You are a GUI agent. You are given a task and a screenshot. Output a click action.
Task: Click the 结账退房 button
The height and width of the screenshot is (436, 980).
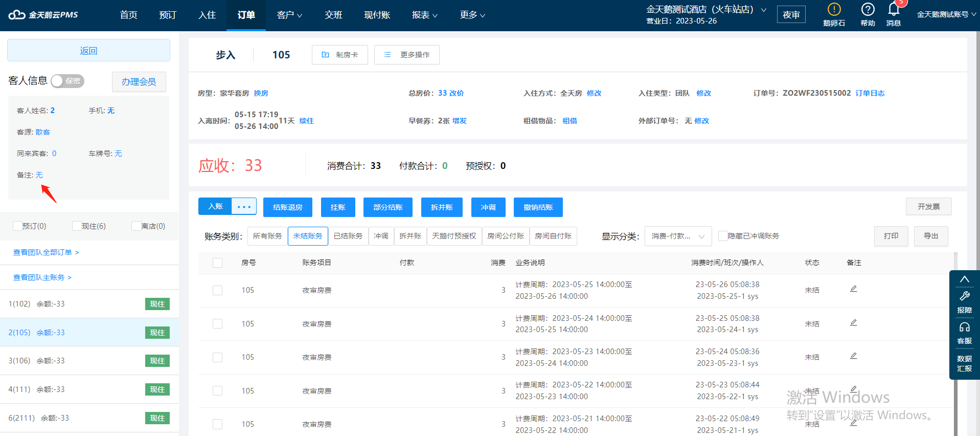tap(288, 207)
